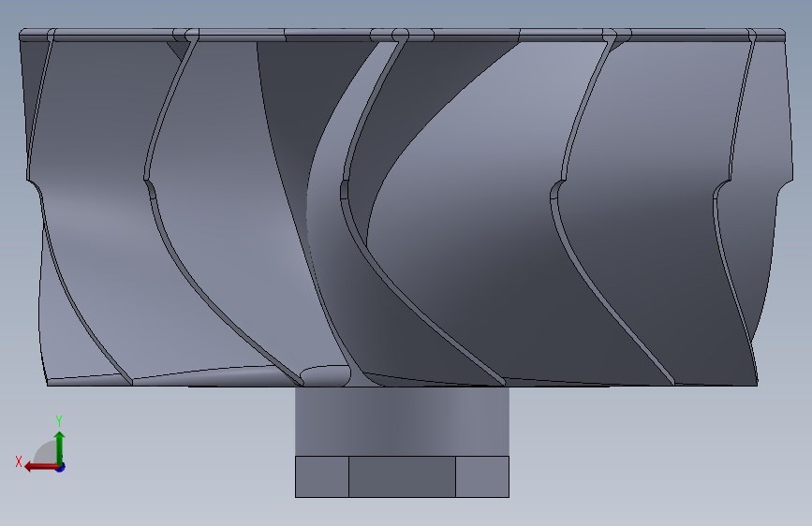This screenshot has height=526, width=812.
Task: Select the center flat face of the hub base
Action: click(x=402, y=476)
